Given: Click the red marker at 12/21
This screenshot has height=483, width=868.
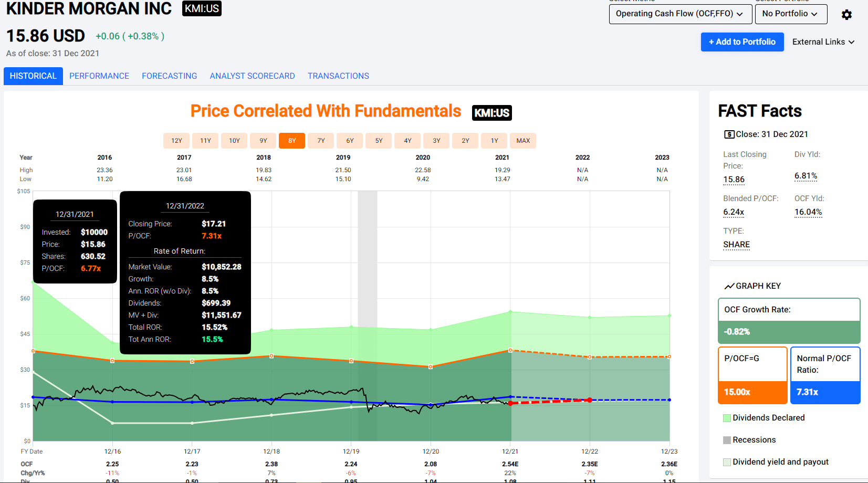Looking at the screenshot, I should (x=510, y=403).
